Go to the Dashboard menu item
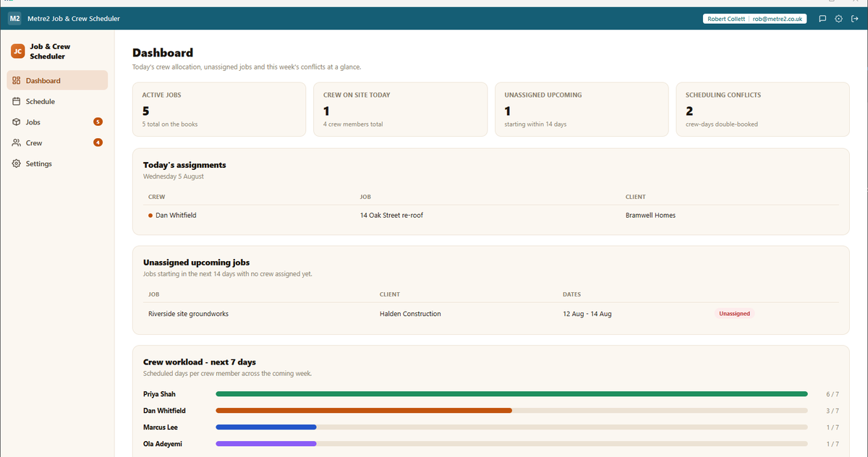Image resolution: width=868 pixels, height=457 pixels. click(57, 80)
